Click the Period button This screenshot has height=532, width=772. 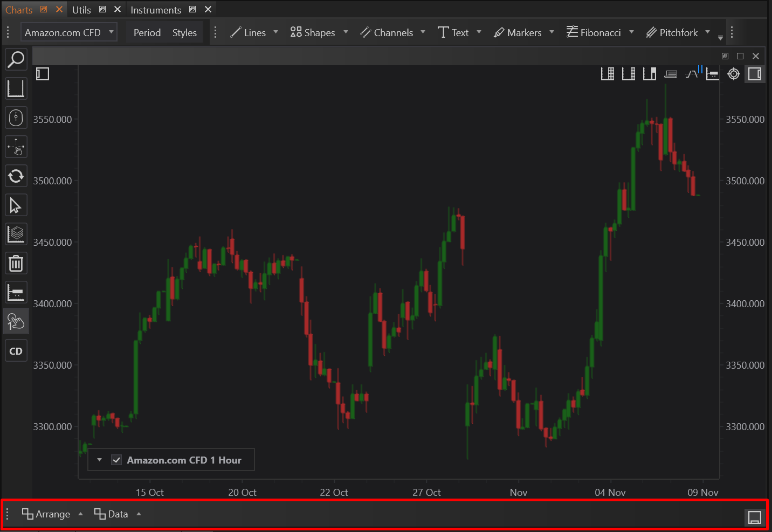147,32
